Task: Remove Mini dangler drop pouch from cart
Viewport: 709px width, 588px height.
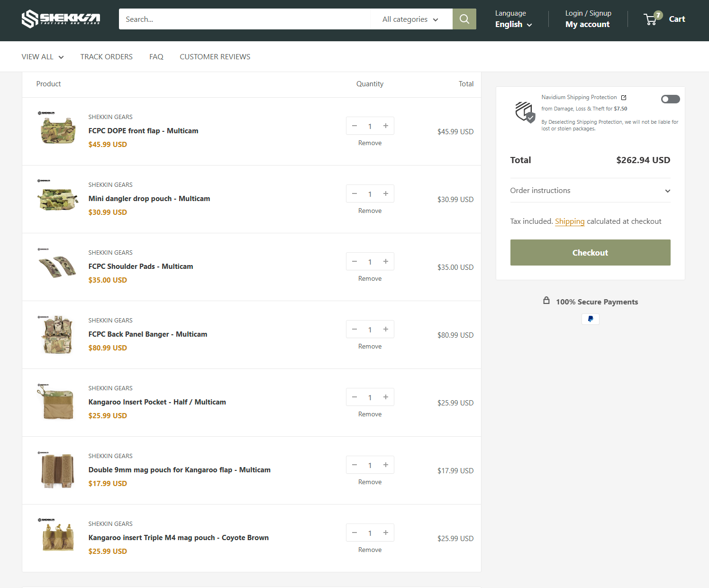Action: tap(370, 211)
